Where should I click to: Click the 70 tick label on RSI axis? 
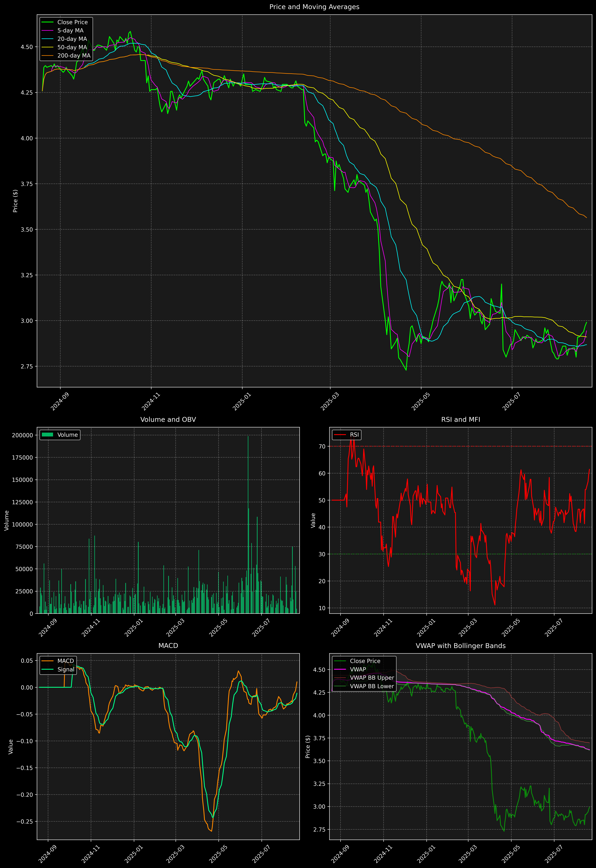(x=322, y=446)
